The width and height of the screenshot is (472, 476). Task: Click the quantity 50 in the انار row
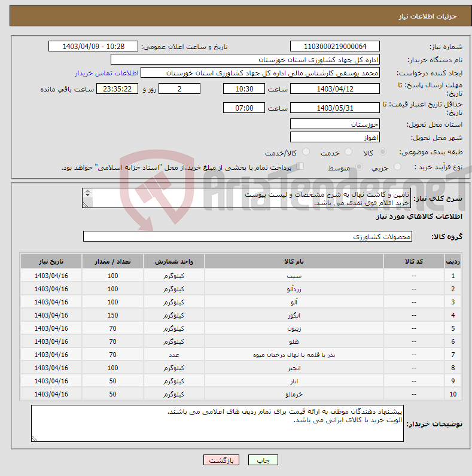coord(112,381)
